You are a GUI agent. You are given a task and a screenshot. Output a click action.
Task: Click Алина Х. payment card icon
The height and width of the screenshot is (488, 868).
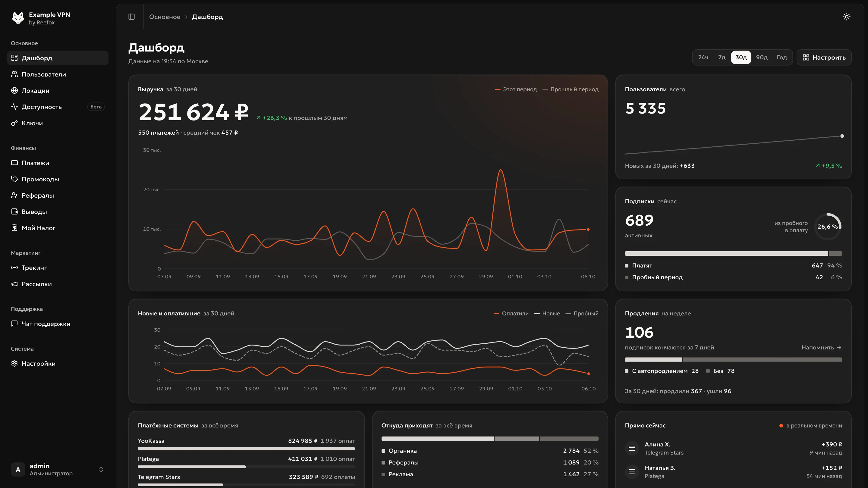(x=632, y=448)
